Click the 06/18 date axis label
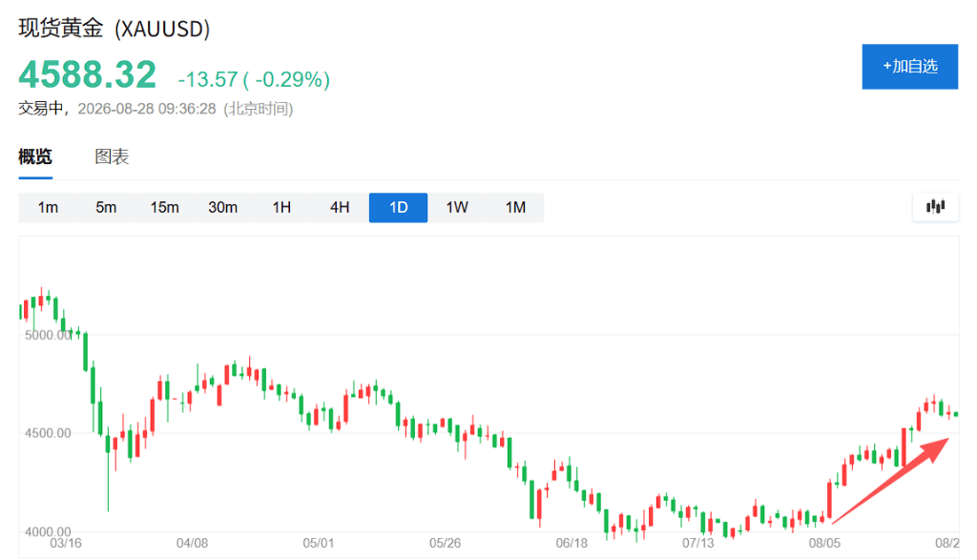This screenshot has height=560, width=977. click(572, 543)
